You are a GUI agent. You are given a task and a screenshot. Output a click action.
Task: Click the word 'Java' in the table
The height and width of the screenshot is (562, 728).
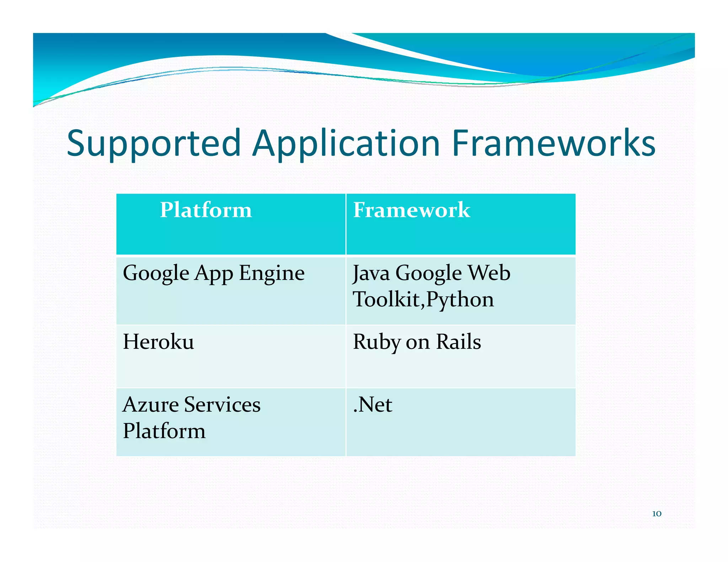click(371, 273)
